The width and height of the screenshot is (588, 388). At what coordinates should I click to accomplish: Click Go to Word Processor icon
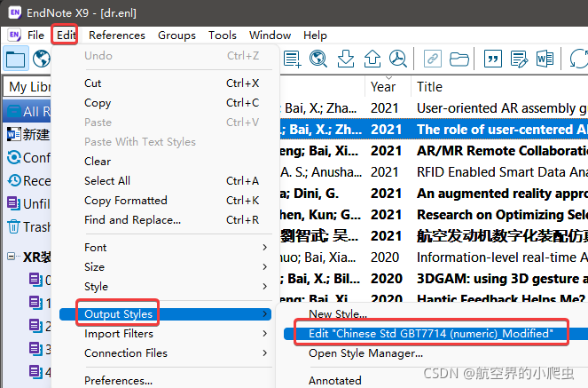pos(545,59)
